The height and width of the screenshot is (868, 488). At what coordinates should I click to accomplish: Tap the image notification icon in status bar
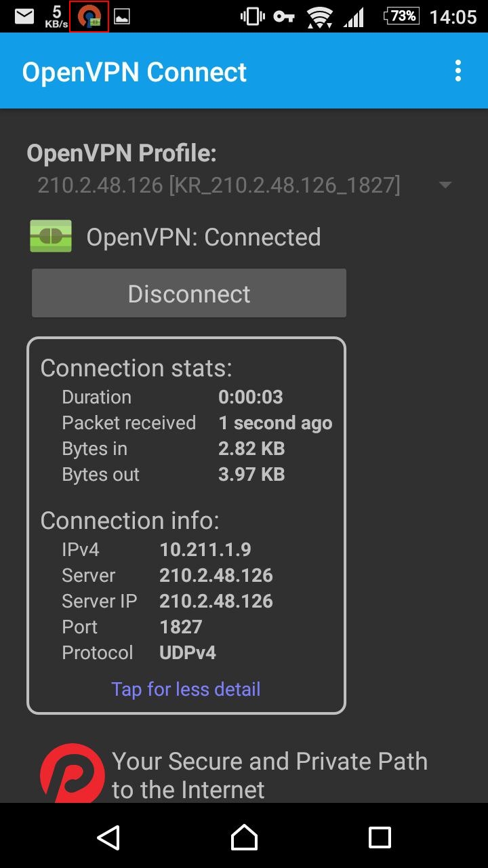[122, 16]
